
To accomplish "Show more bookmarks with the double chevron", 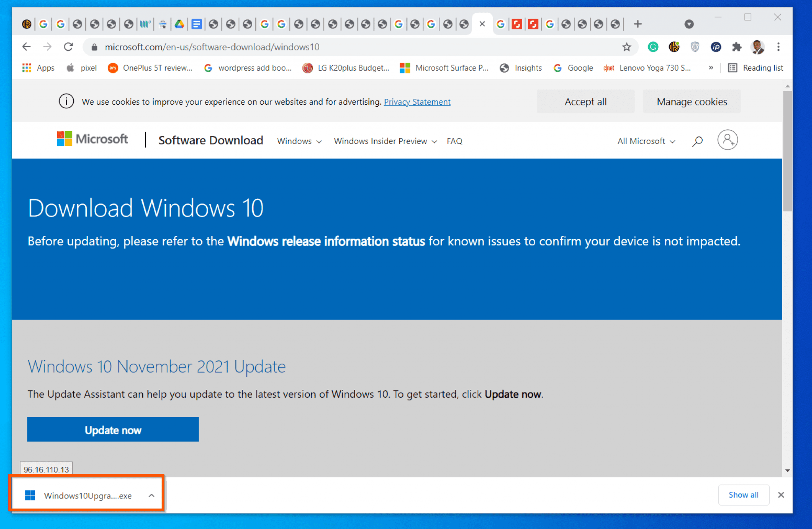I will tap(711, 68).
